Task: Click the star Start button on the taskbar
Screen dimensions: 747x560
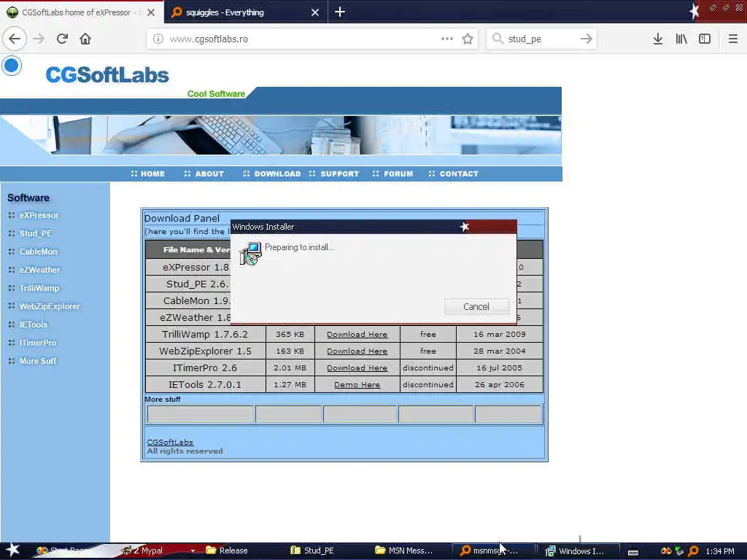Action: (12, 550)
